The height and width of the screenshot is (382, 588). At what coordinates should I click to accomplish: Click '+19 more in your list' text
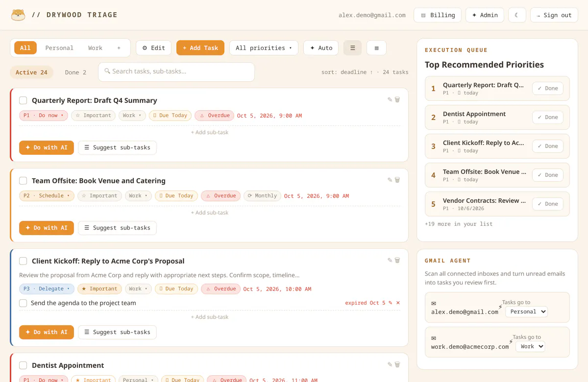pyautogui.click(x=459, y=224)
